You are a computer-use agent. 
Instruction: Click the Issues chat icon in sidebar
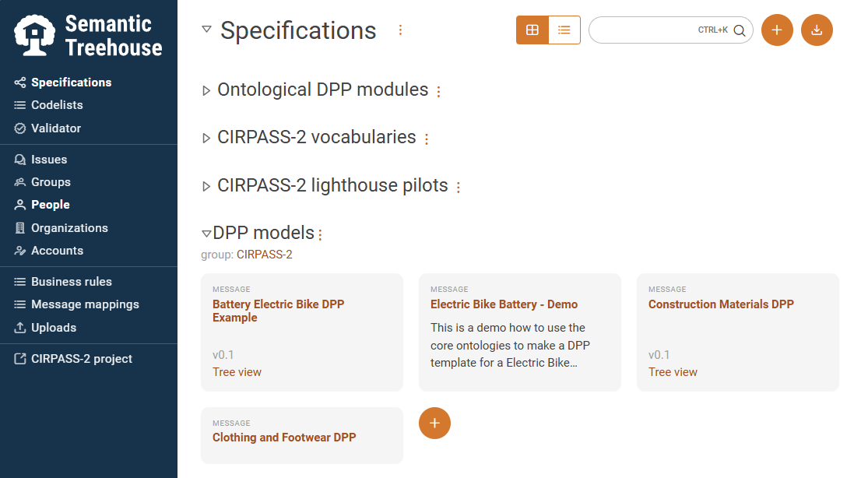pyautogui.click(x=20, y=160)
